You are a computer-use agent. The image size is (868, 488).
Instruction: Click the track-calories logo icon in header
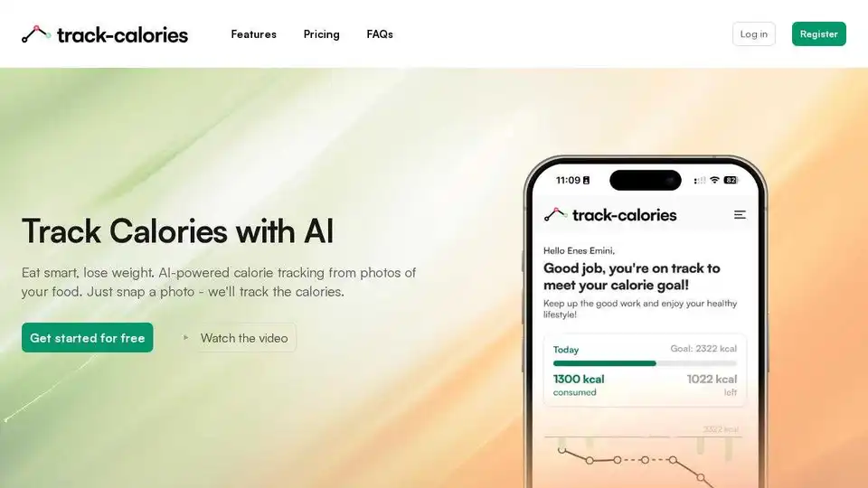[x=36, y=34]
